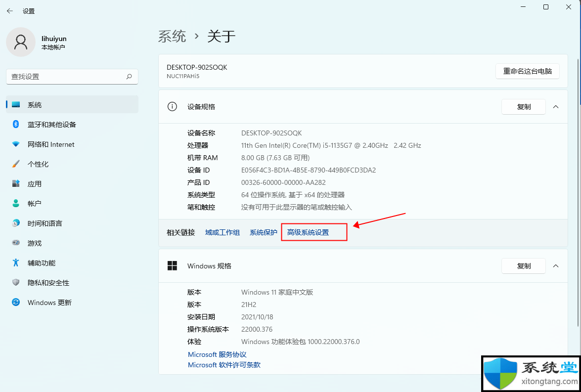581x392 pixels.
Task: Click the 帐户 person icon
Action: (16, 203)
